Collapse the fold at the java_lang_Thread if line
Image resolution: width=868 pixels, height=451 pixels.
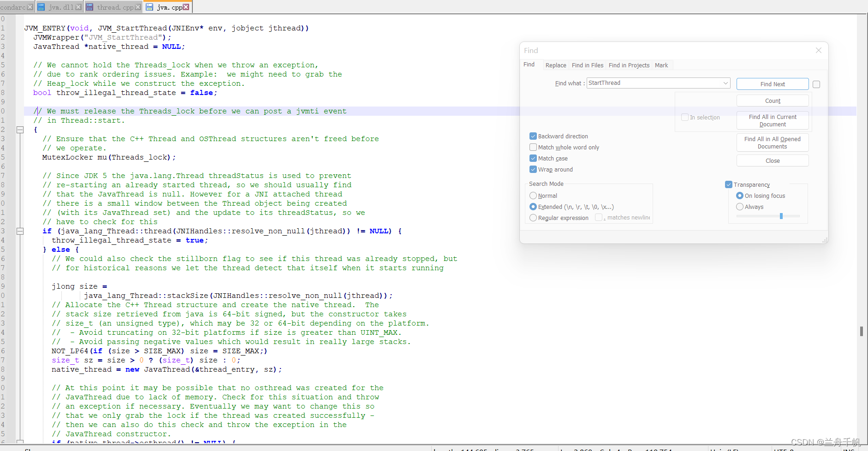click(20, 231)
